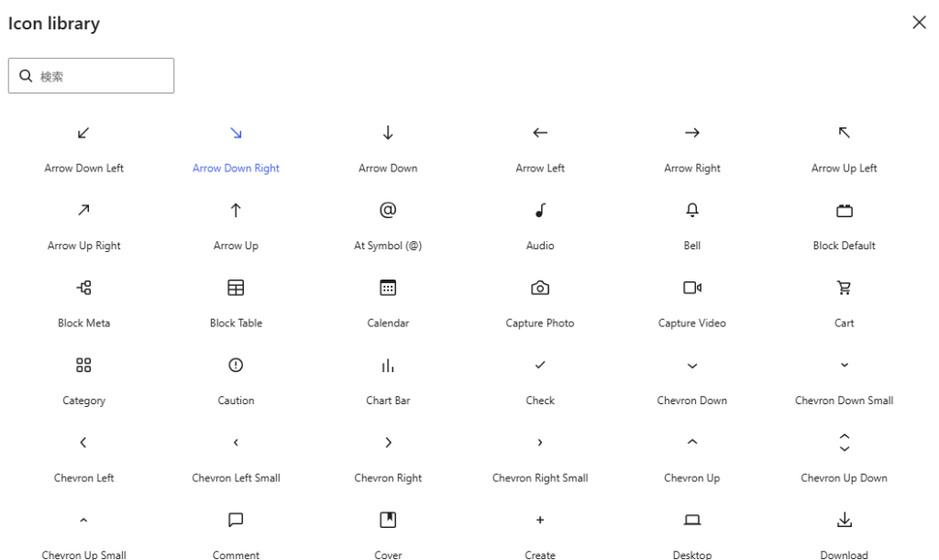This screenshot has width=939, height=560.
Task: Close the Icon library dialog
Action: [x=919, y=23]
